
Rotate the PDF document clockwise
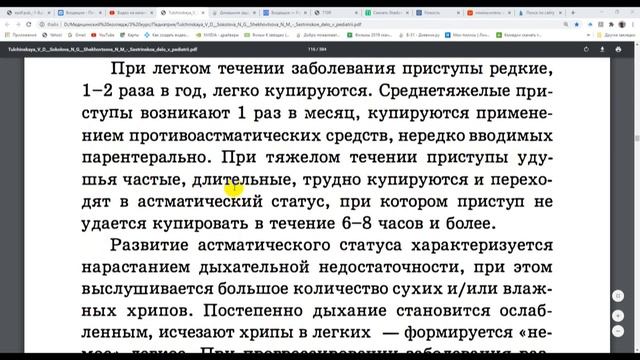click(x=586, y=49)
